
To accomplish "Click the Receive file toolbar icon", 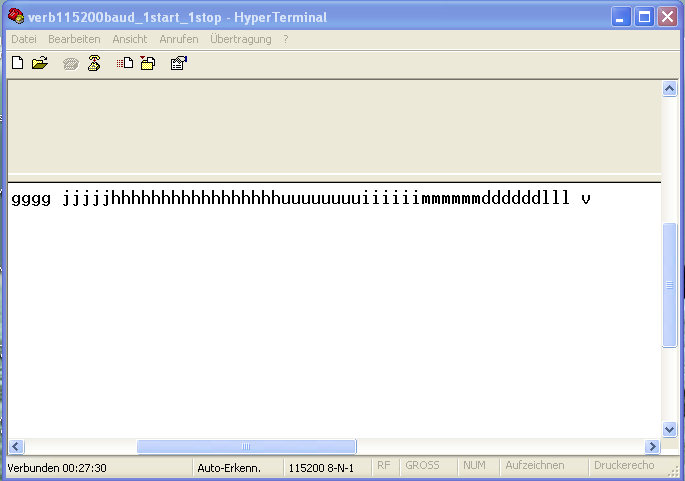I will 148,63.
